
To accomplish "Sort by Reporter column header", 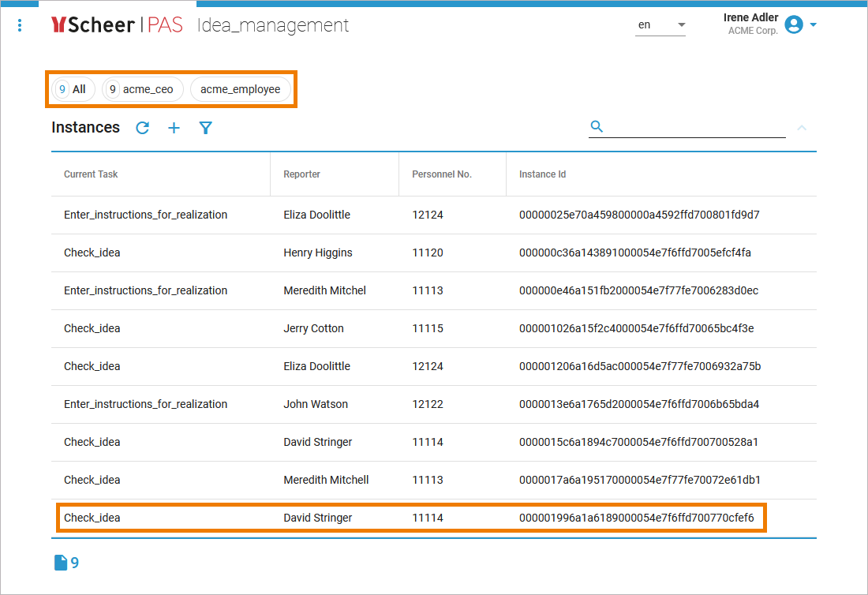I will (x=301, y=174).
